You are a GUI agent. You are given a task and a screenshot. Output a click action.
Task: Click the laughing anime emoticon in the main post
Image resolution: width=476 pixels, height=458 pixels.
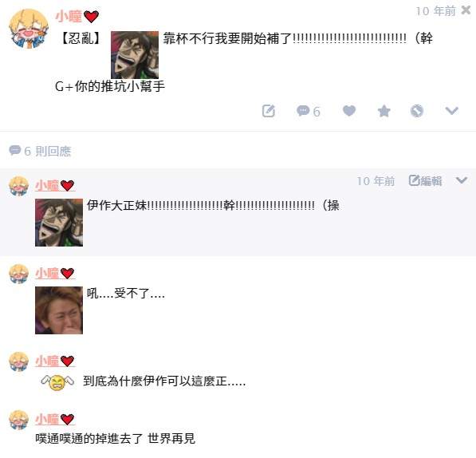[x=135, y=55]
